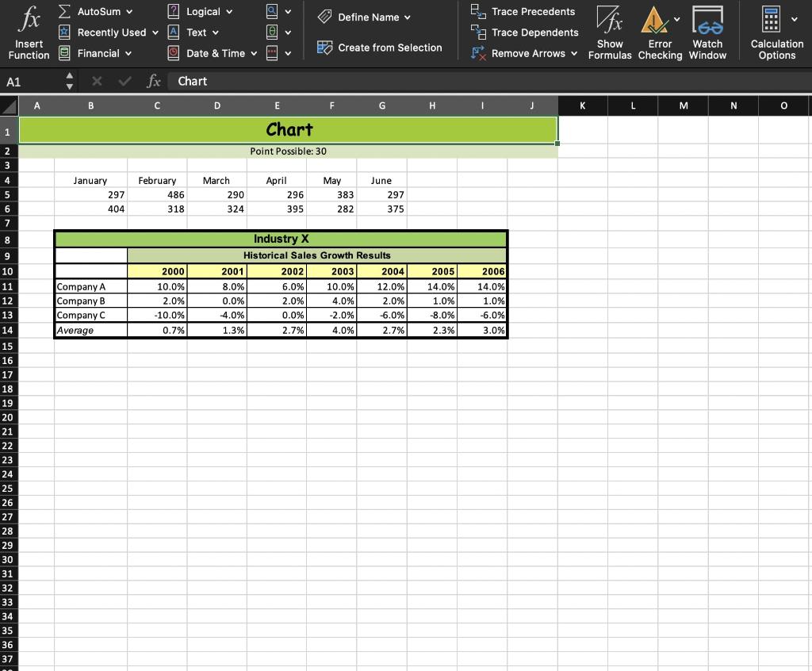Select the January header cell
This screenshot has width=812, height=671.
click(90, 180)
